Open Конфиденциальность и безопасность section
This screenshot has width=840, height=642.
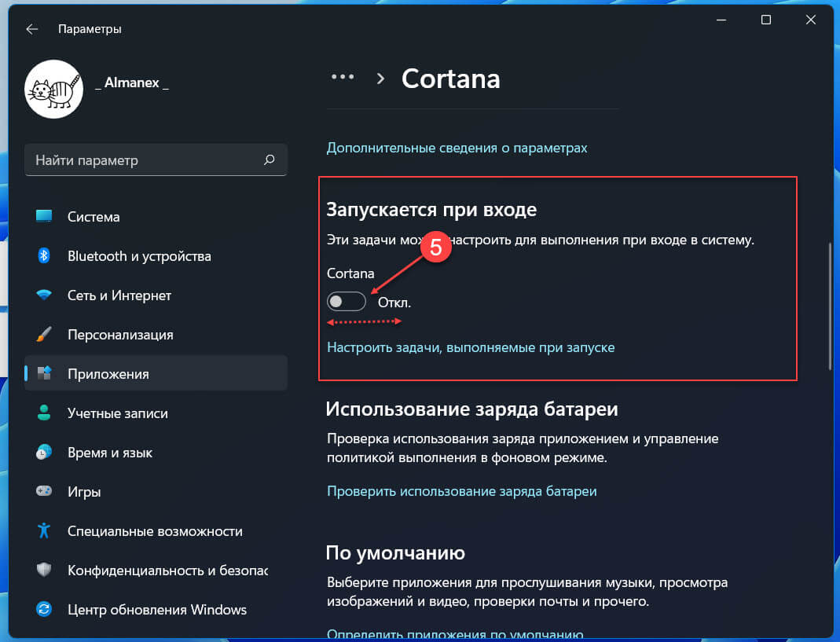[x=156, y=570]
